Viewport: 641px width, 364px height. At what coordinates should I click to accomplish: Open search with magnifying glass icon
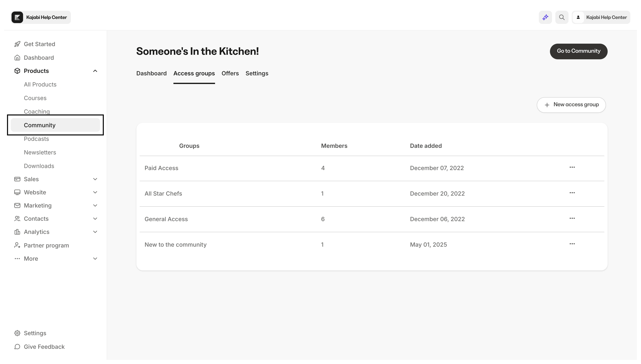562,17
